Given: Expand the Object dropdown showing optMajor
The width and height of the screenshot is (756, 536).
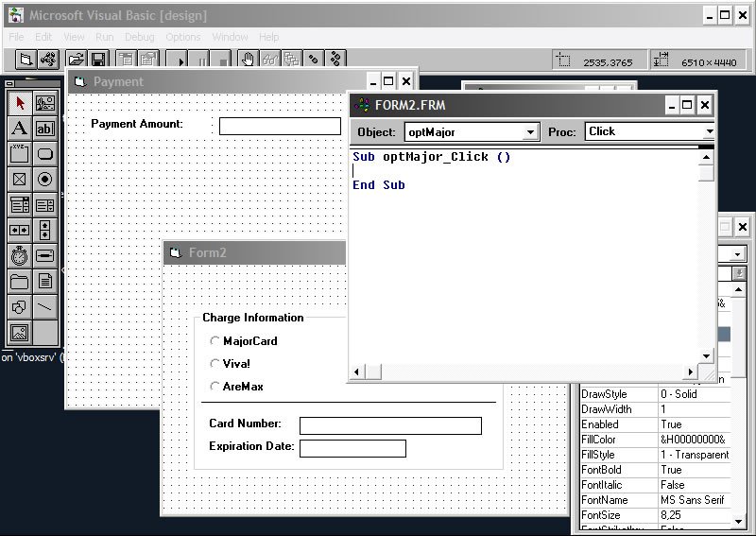Looking at the screenshot, I should 530,132.
